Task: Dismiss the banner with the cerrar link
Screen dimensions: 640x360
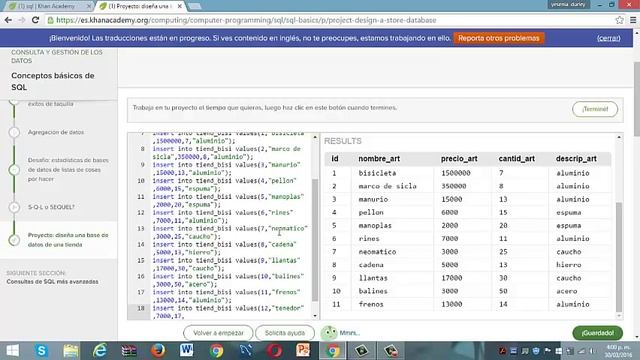Action: [609, 38]
